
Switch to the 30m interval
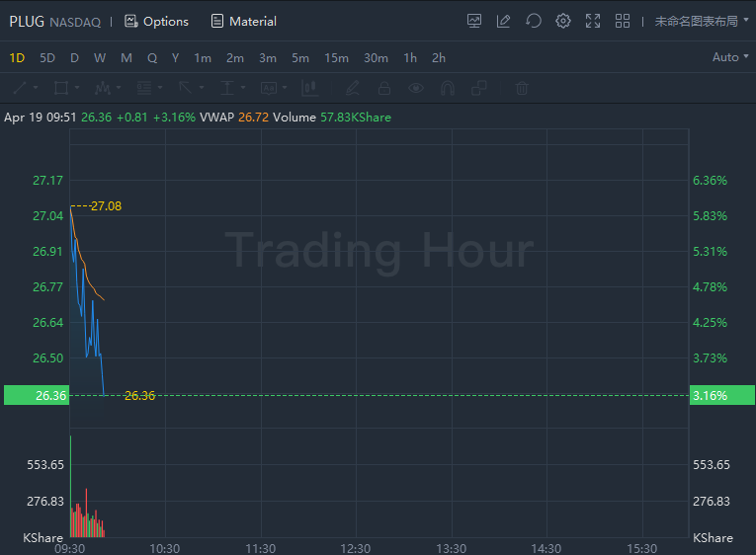(x=377, y=58)
